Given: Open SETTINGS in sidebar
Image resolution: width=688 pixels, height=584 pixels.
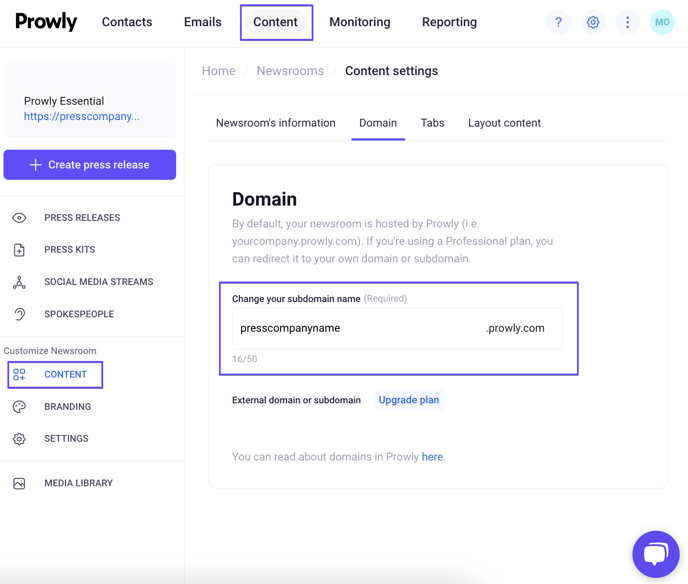Looking at the screenshot, I should [x=66, y=439].
